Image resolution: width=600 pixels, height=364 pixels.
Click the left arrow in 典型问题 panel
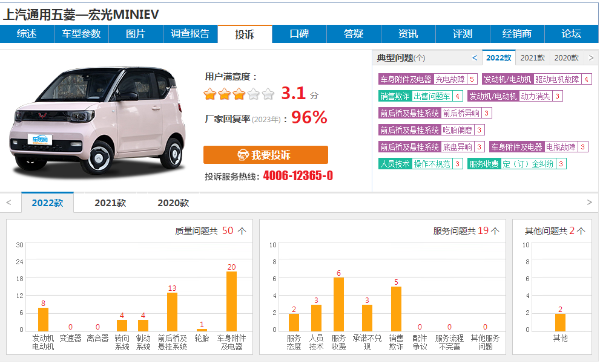tap(475, 58)
